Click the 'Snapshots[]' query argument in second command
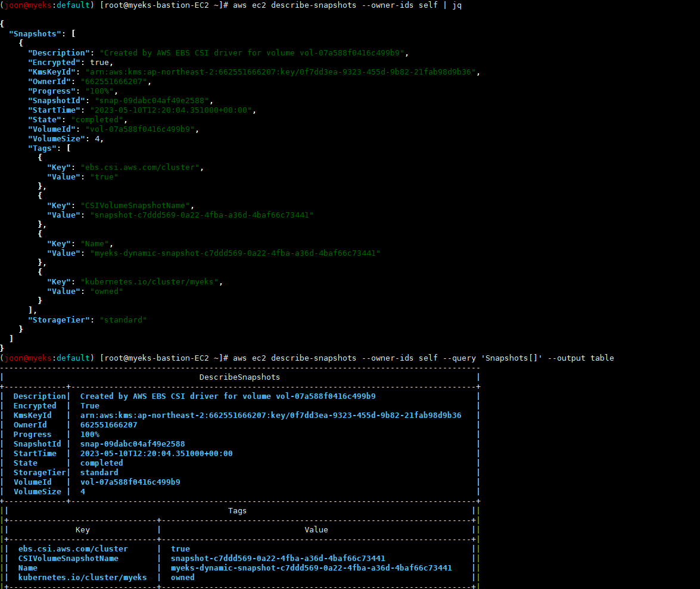Screen dimensions: 700x589 (512, 358)
